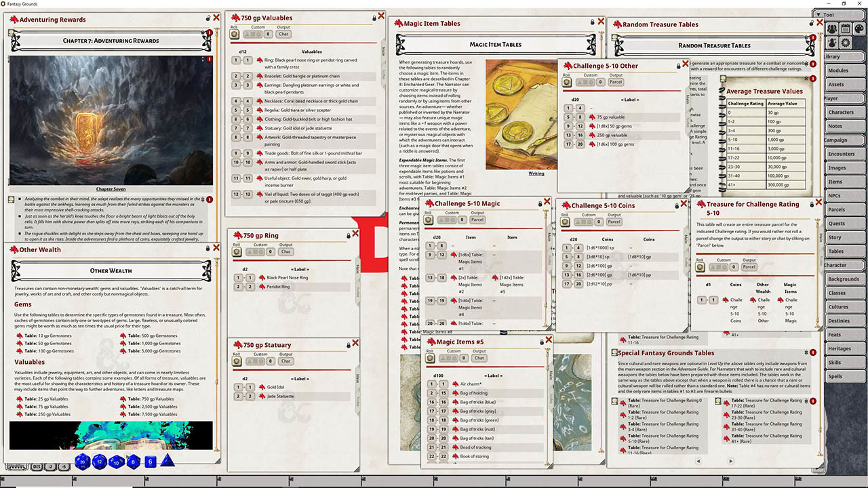The height and width of the screenshot is (488, 868).
Task: Open the calendar icon in the top toolbar
Action: [x=844, y=28]
